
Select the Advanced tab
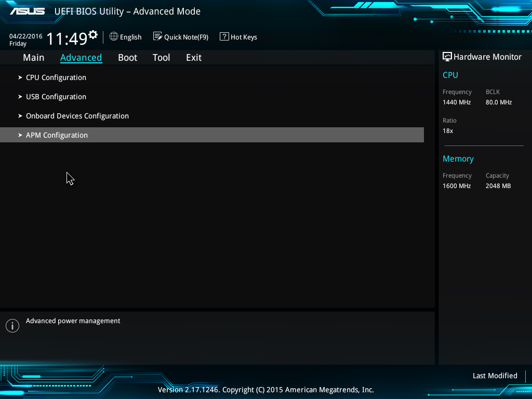point(81,57)
